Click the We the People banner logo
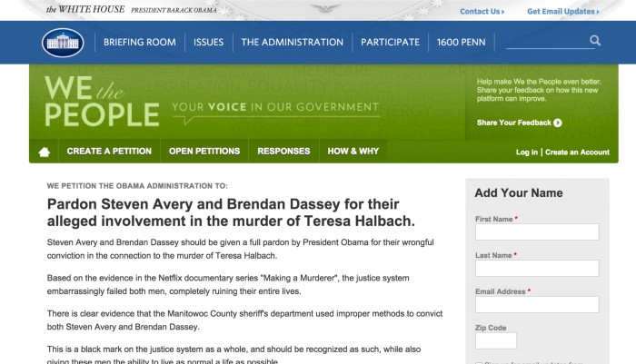This screenshot has height=364, width=636. (x=102, y=102)
